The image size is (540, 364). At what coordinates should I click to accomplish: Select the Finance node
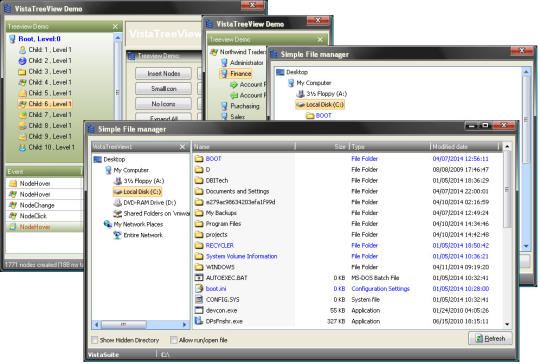click(236, 74)
